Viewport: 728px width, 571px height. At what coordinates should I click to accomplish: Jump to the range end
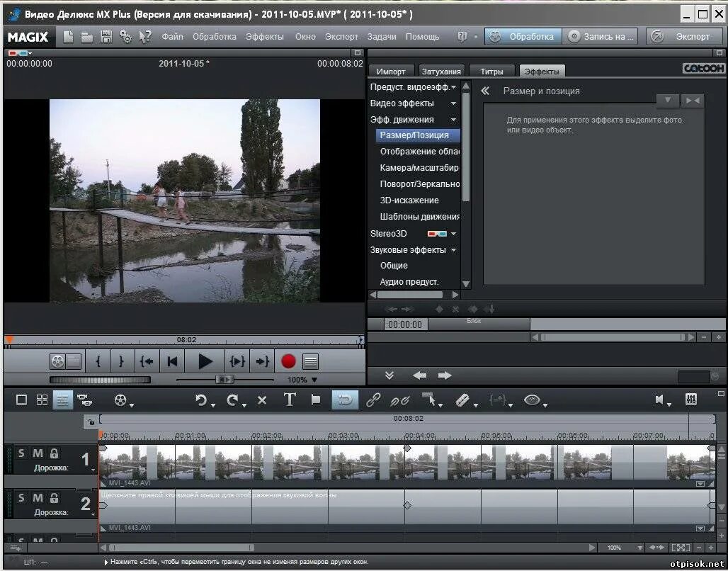262,361
